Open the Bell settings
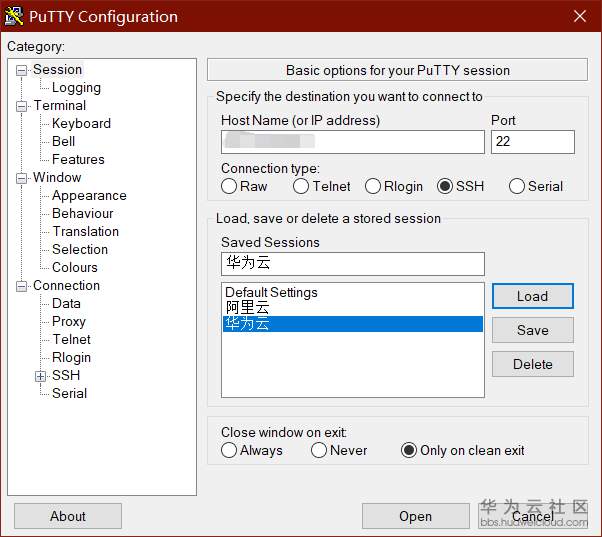The width and height of the screenshot is (602, 537). (64, 142)
